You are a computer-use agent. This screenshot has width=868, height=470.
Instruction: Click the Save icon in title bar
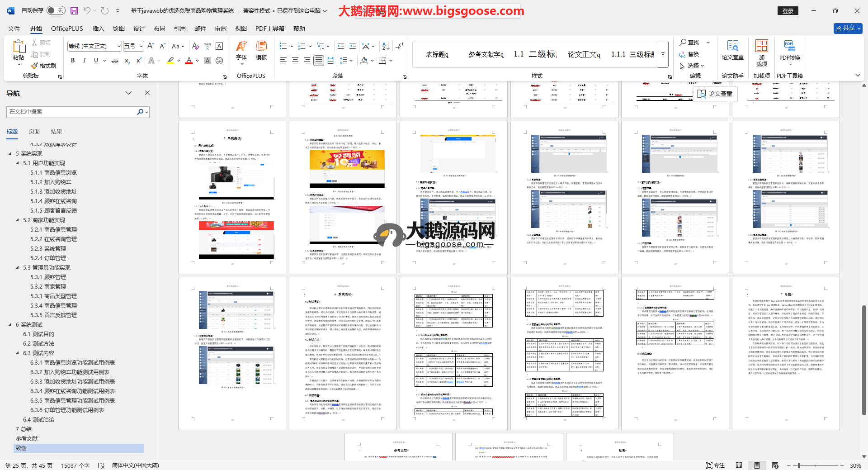pyautogui.click(x=74, y=10)
